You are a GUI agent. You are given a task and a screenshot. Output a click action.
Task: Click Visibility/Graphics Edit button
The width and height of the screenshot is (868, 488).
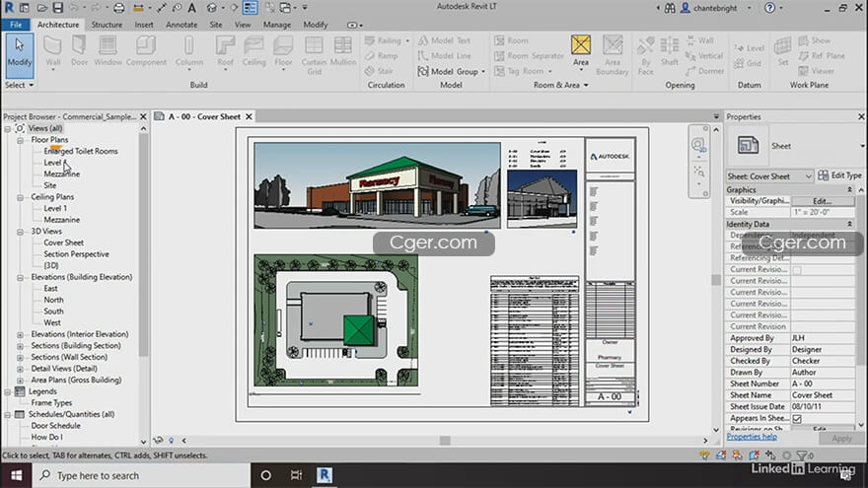822,201
